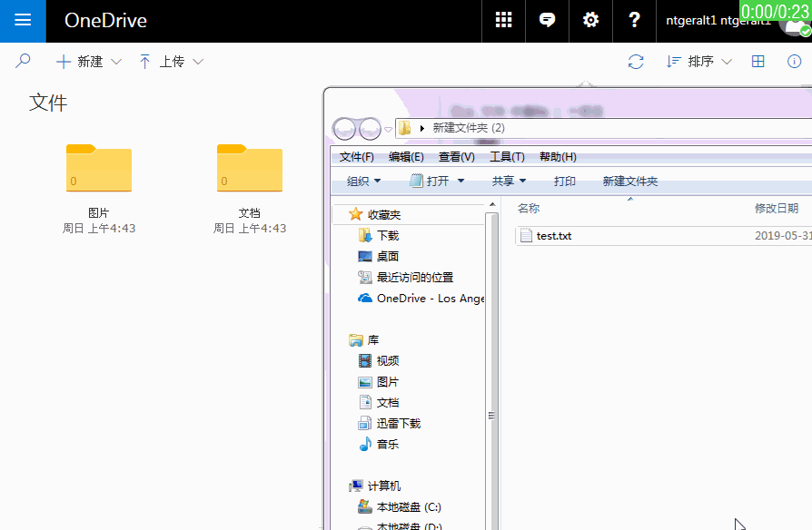Click the 打开 toolbar button
The width and height of the screenshot is (812, 530).
430,181
